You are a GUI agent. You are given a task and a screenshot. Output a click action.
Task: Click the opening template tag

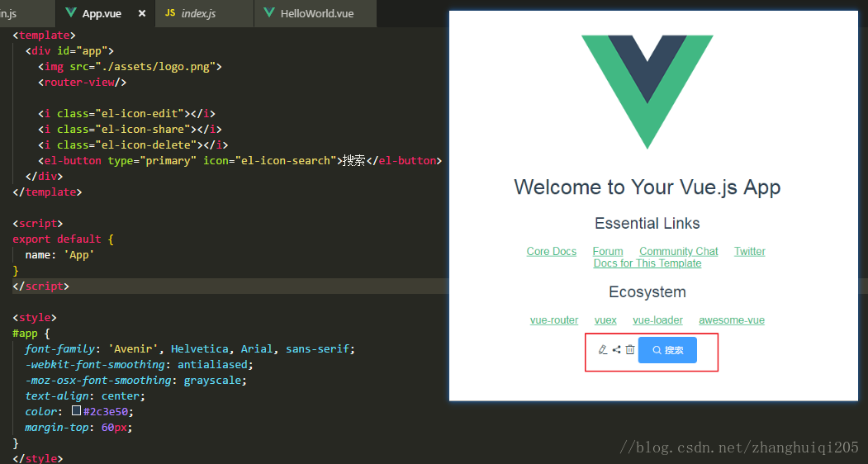[45, 35]
